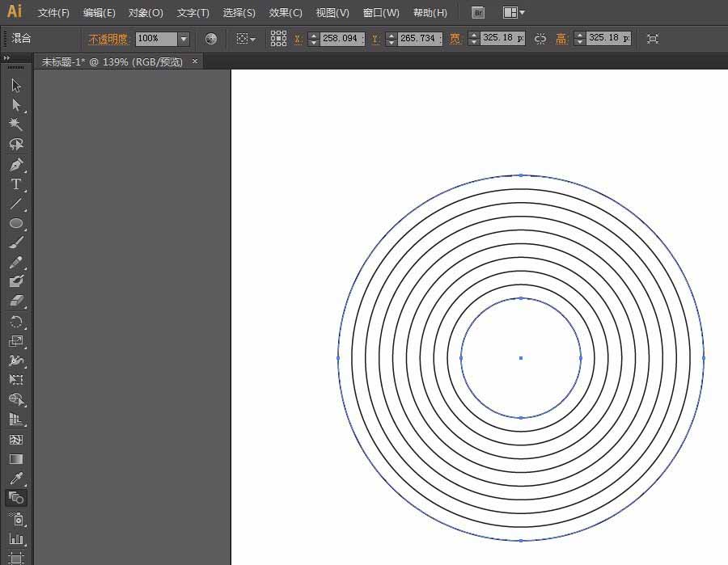728x565 pixels.
Task: Open the opacity percentage dropdown arrow
Action: [184, 39]
